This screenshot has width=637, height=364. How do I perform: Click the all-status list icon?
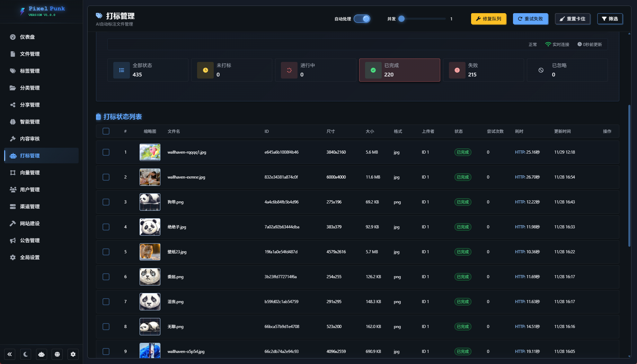click(x=122, y=70)
